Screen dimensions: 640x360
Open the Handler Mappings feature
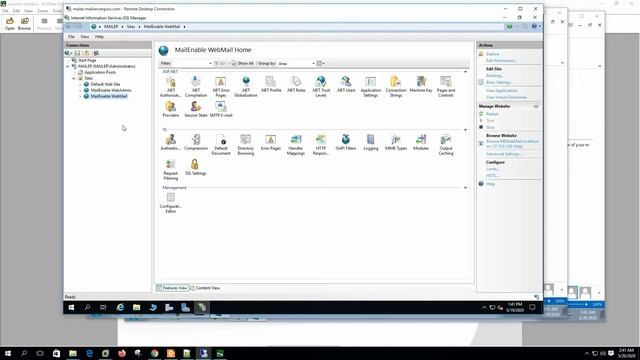296,144
